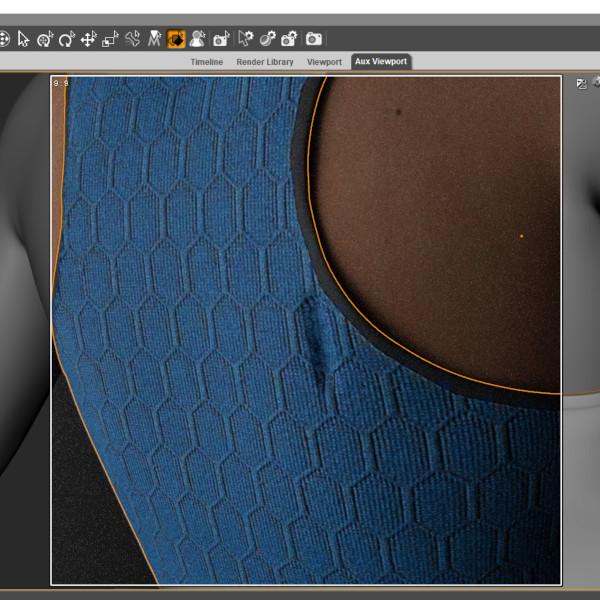
Task: Open the Render Library tab
Action: (x=265, y=62)
